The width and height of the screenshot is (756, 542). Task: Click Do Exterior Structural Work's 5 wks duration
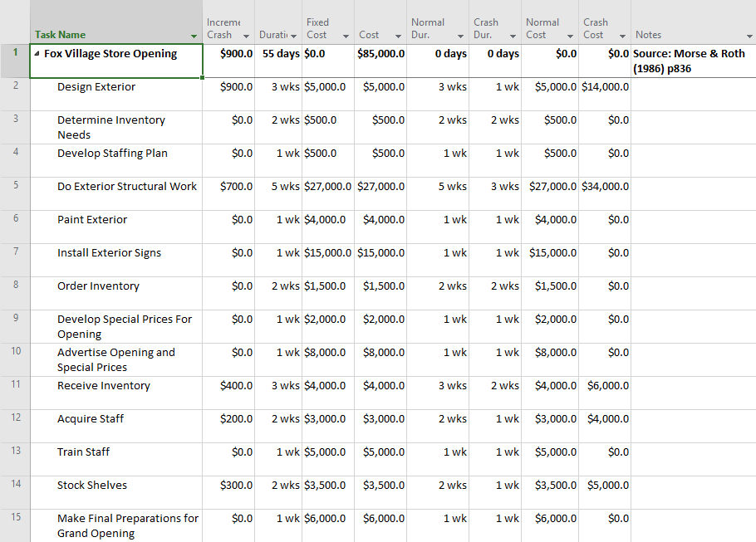[x=278, y=193]
